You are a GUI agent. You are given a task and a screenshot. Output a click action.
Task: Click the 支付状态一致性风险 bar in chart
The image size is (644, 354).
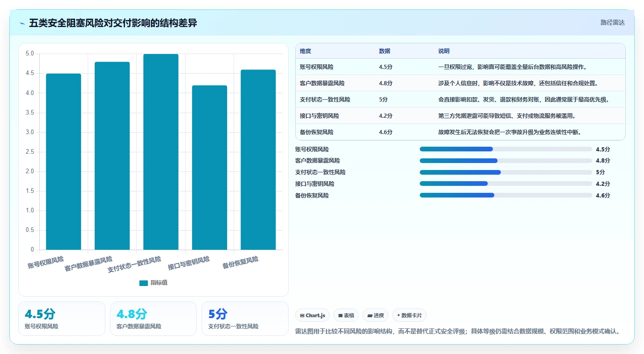[161, 152]
